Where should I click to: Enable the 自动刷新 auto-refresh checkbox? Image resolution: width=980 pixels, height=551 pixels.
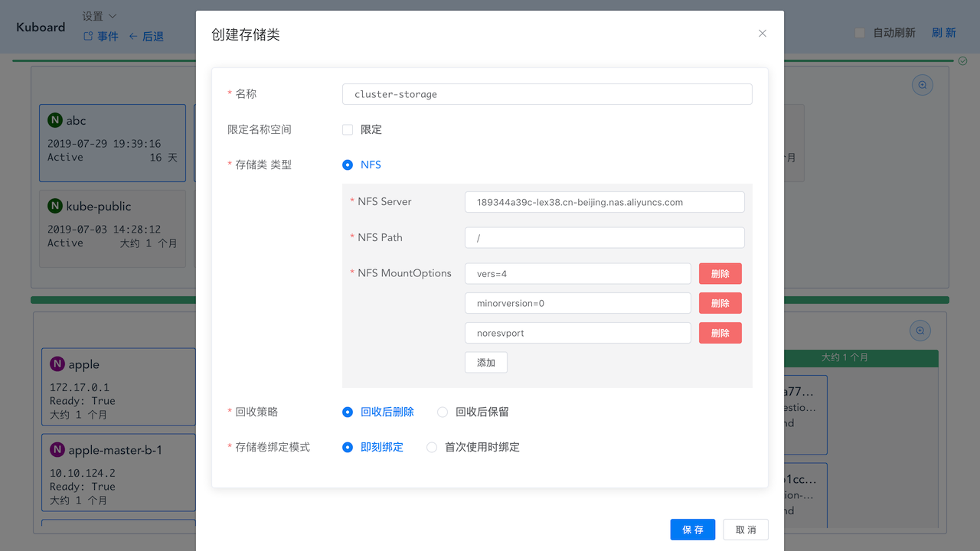(x=858, y=32)
